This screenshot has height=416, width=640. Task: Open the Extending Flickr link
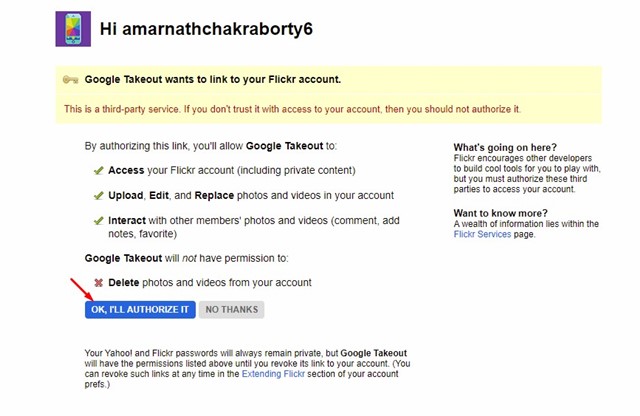click(273, 374)
